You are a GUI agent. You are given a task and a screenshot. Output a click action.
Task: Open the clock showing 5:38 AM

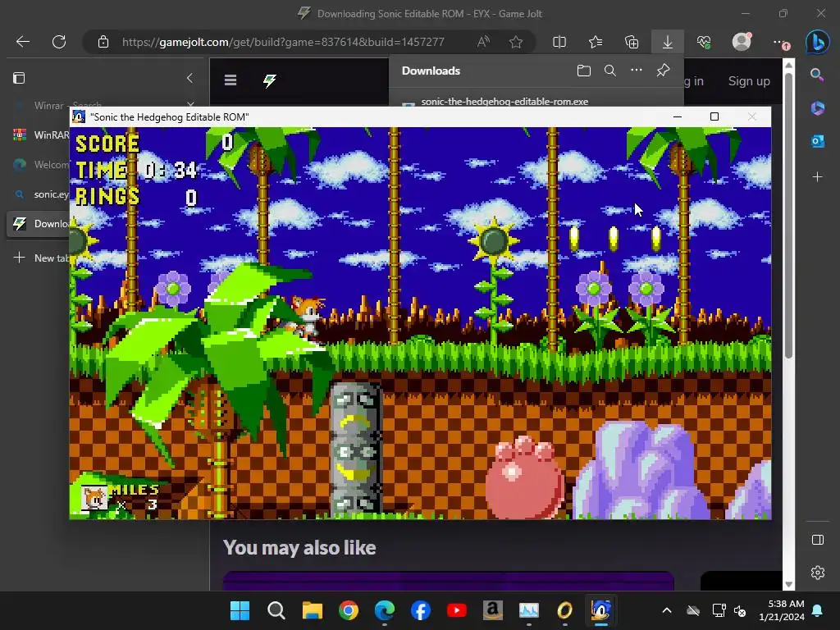pyautogui.click(x=782, y=610)
